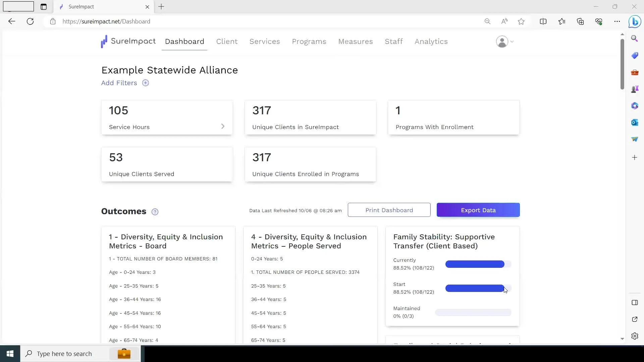Go back with the browser back arrow
644x362 pixels.
[x=12, y=21]
